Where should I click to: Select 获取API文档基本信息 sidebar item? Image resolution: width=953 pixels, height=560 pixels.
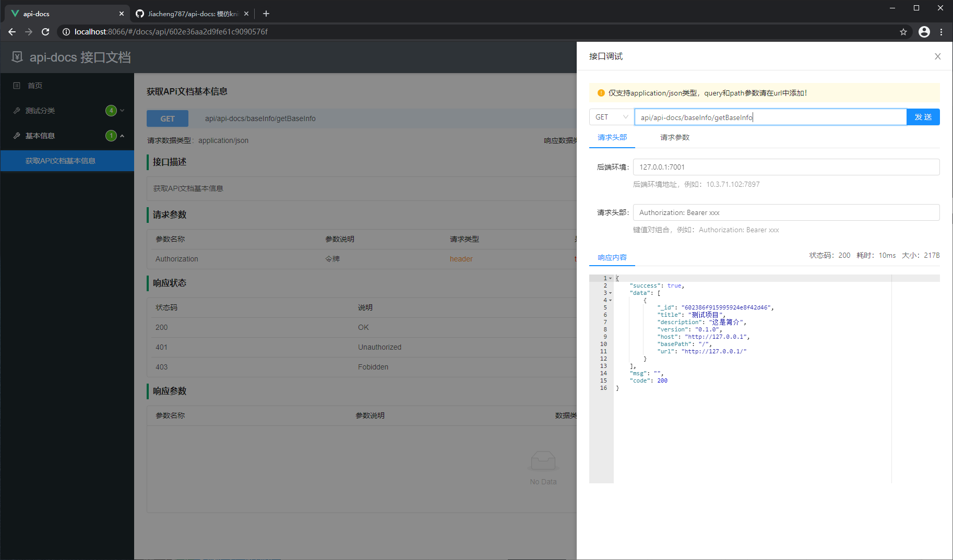click(67, 161)
